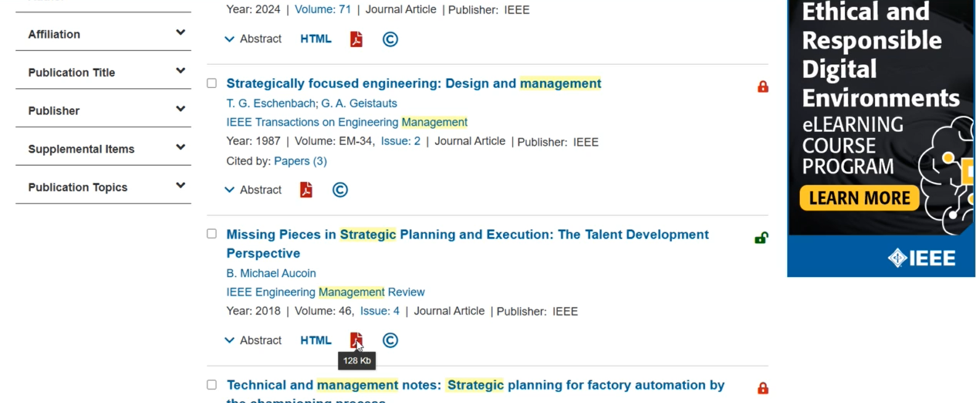This screenshot has height=403, width=980.
Task: Click copyright icon for Strategically focused engineering
Action: pos(340,190)
